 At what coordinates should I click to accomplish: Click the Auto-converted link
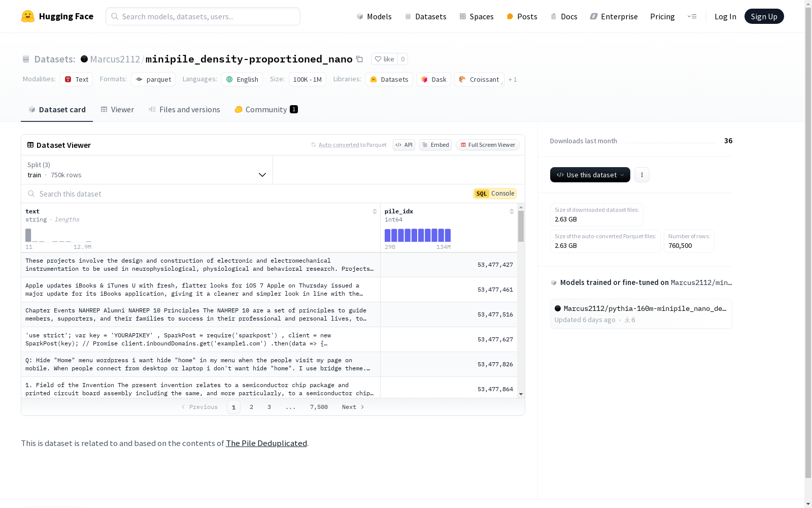click(339, 145)
